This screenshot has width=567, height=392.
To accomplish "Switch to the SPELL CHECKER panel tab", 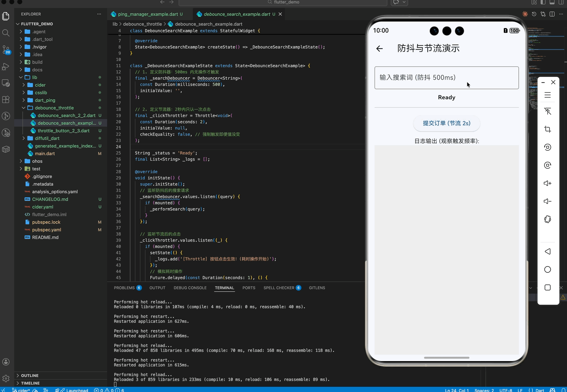I will coord(282,288).
